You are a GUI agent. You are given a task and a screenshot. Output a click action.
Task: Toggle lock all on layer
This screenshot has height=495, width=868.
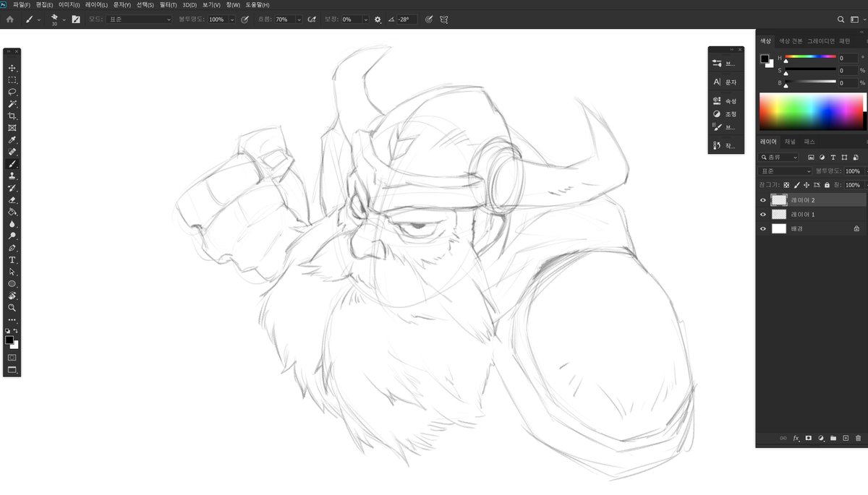point(827,185)
